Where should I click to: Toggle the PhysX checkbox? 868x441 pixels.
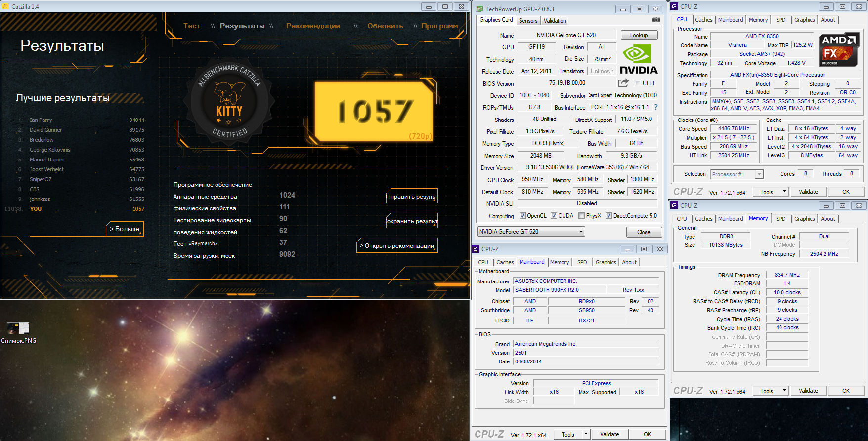581,216
